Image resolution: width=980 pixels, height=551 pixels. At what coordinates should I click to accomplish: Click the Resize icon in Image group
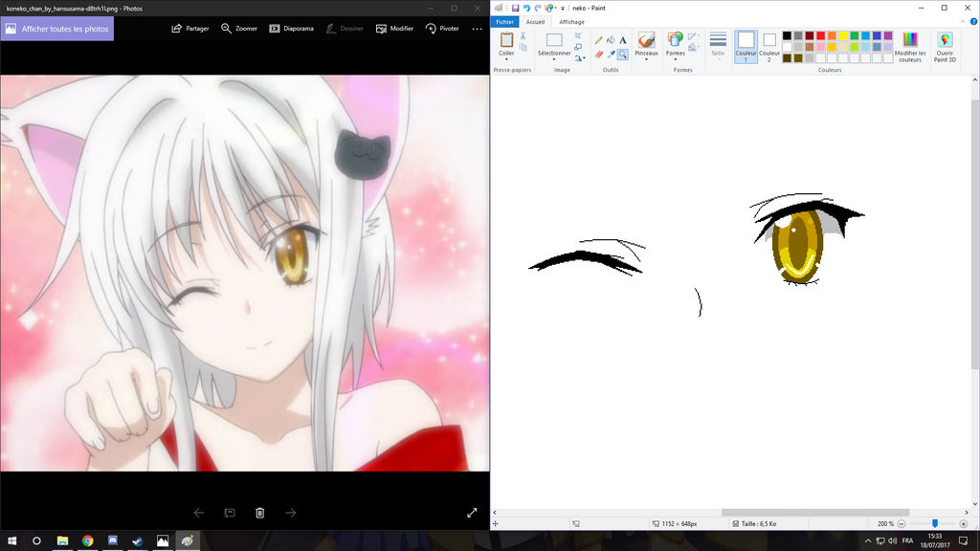[x=578, y=47]
